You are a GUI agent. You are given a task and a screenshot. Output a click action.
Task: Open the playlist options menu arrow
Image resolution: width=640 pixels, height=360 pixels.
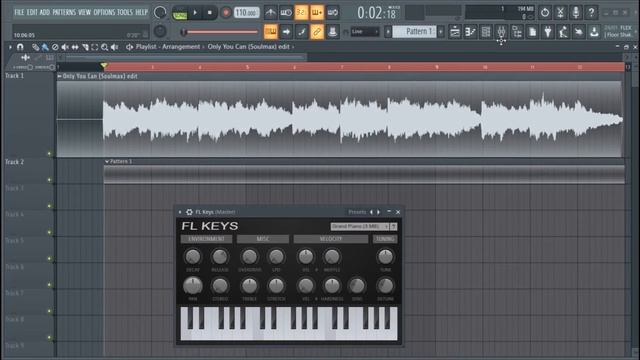(x=10, y=47)
